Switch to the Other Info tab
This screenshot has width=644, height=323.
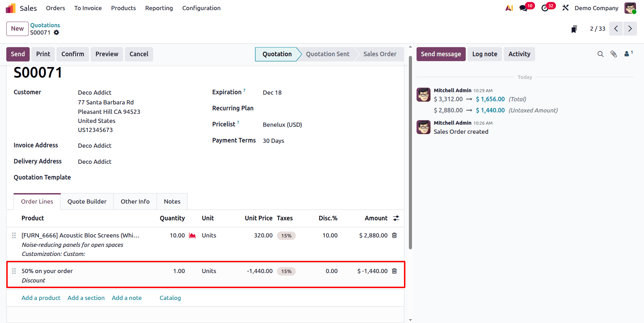[x=135, y=201]
